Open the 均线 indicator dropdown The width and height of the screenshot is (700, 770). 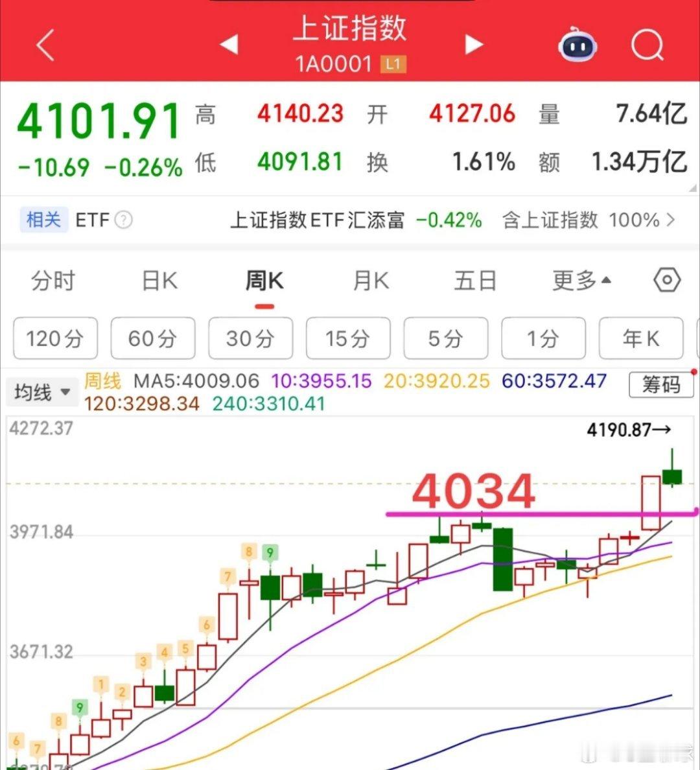(42, 392)
